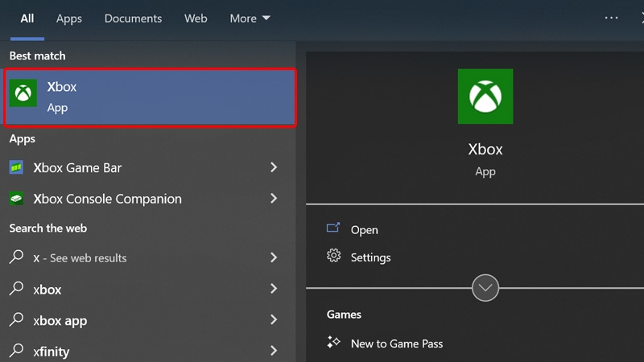Open New to Game Pass
Image resolution: width=644 pixels, height=362 pixels.
coord(397,343)
